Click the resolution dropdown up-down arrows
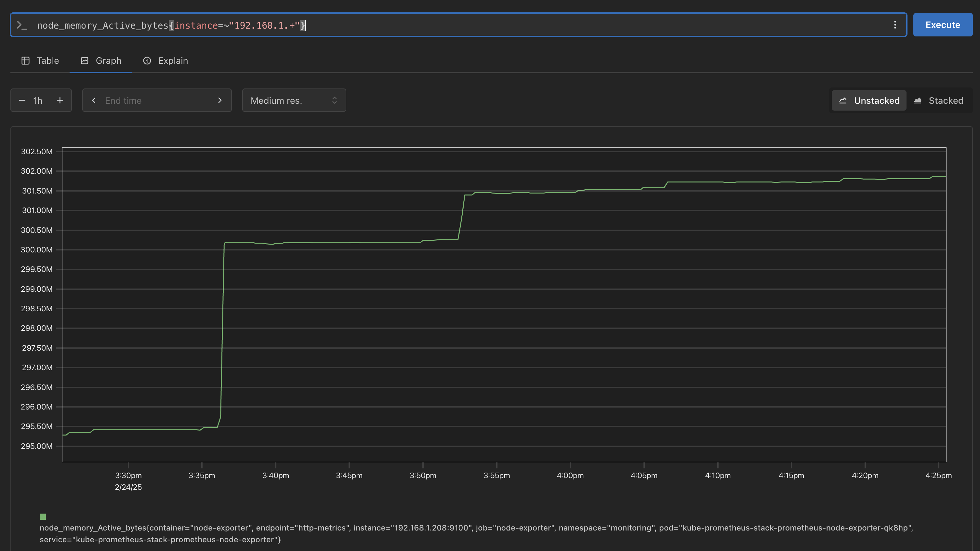The width and height of the screenshot is (980, 551). 334,101
